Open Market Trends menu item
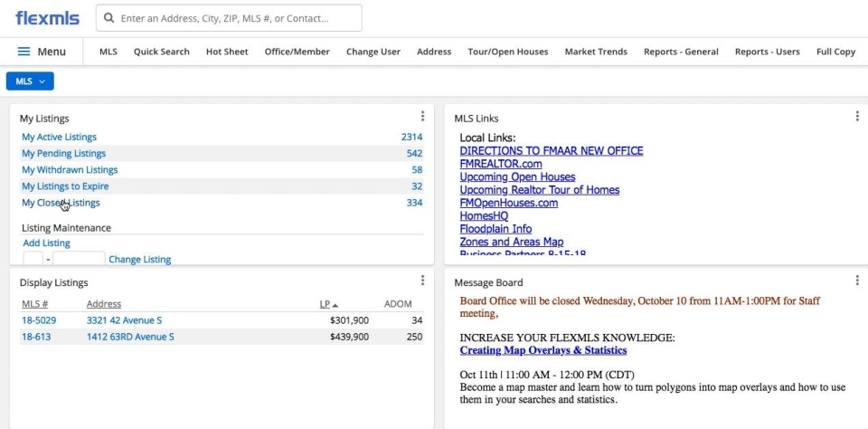 tap(596, 52)
